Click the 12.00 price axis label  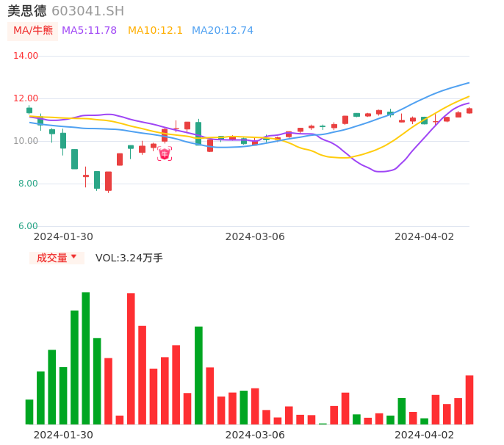click(x=26, y=98)
